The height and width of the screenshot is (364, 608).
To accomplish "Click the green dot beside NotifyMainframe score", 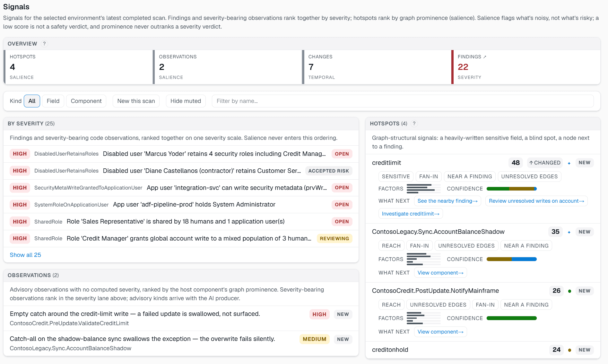I will pyautogui.click(x=569, y=291).
